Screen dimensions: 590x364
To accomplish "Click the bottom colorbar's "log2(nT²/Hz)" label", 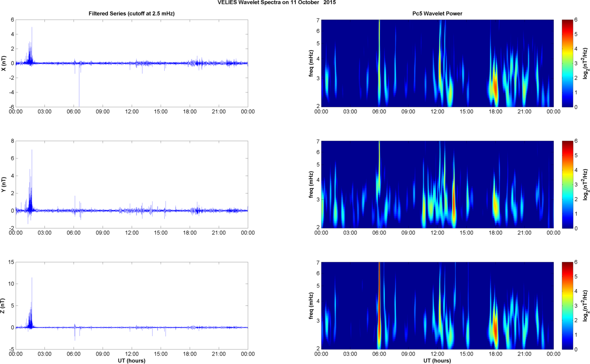I will (x=586, y=305).
